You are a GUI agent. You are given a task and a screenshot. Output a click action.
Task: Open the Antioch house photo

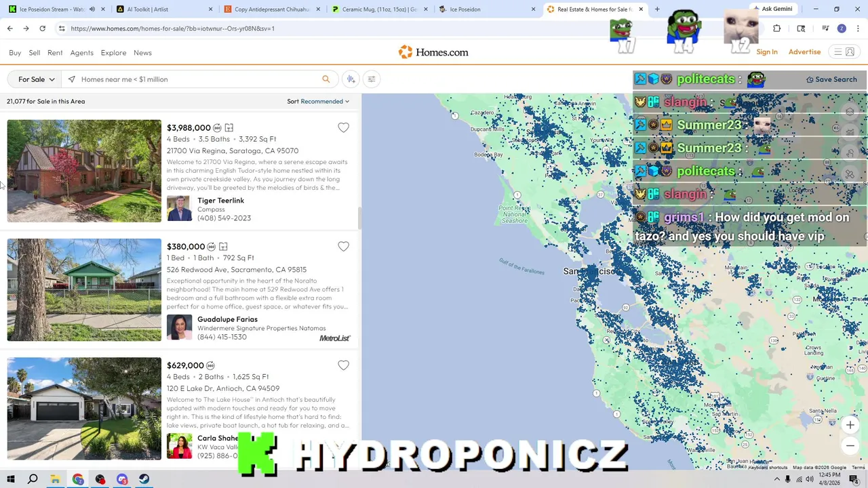pyautogui.click(x=84, y=409)
